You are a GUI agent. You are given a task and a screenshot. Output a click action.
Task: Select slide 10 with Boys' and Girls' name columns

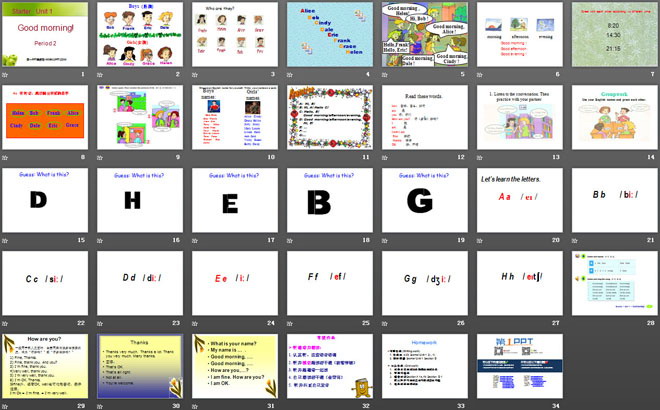pos(235,117)
